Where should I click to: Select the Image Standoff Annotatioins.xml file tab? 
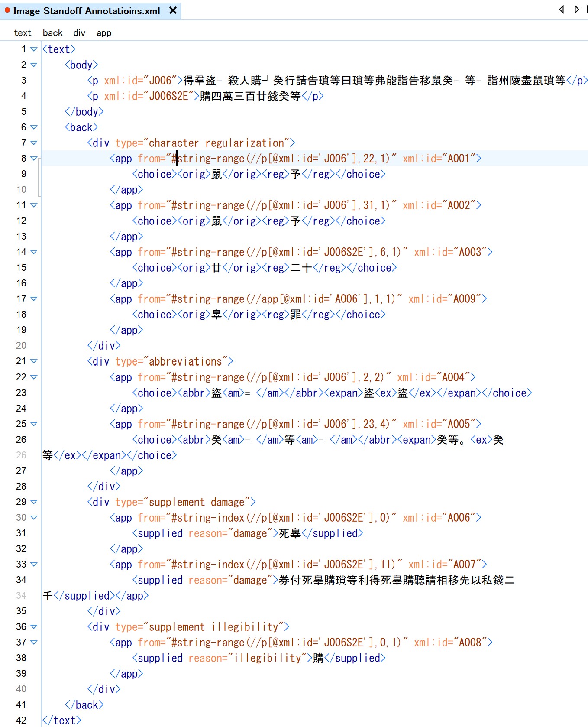pos(90,11)
